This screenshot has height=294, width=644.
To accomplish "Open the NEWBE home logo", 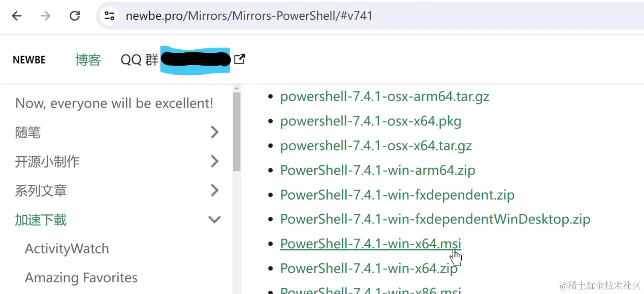I will [29, 60].
